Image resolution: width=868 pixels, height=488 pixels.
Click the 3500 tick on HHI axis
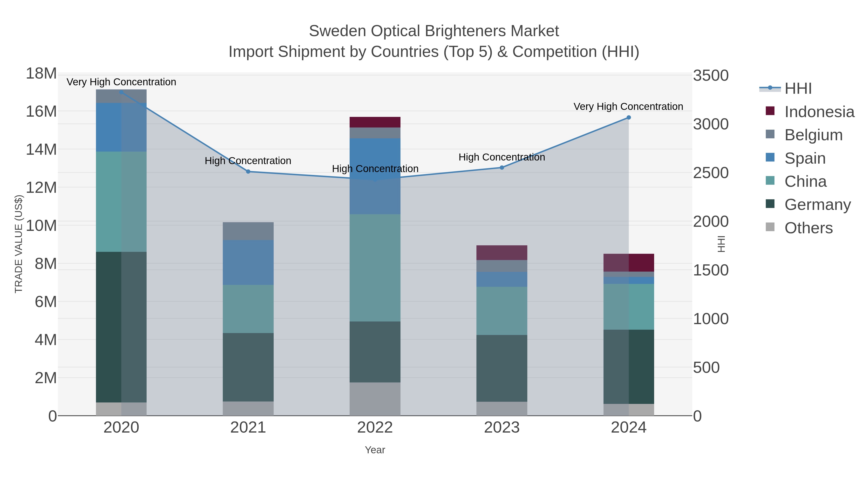point(711,75)
